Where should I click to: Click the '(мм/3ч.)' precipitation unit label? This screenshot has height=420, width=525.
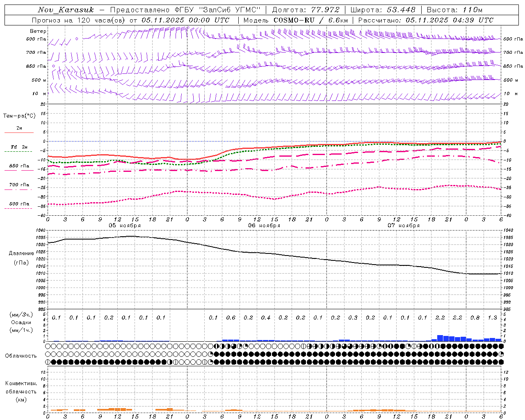(21, 315)
